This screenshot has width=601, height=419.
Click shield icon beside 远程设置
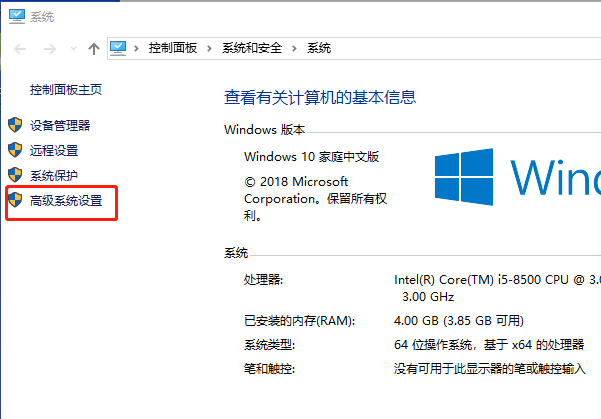coord(15,150)
